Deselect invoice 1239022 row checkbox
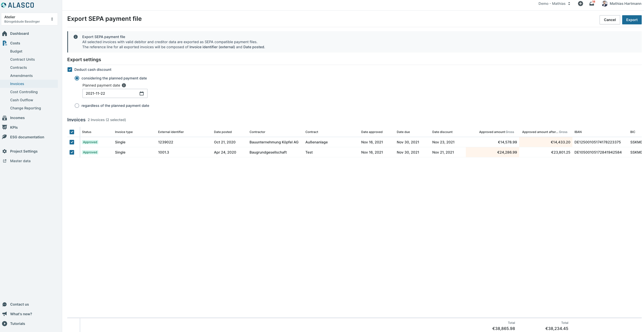This screenshot has width=644, height=332. pos(72,142)
